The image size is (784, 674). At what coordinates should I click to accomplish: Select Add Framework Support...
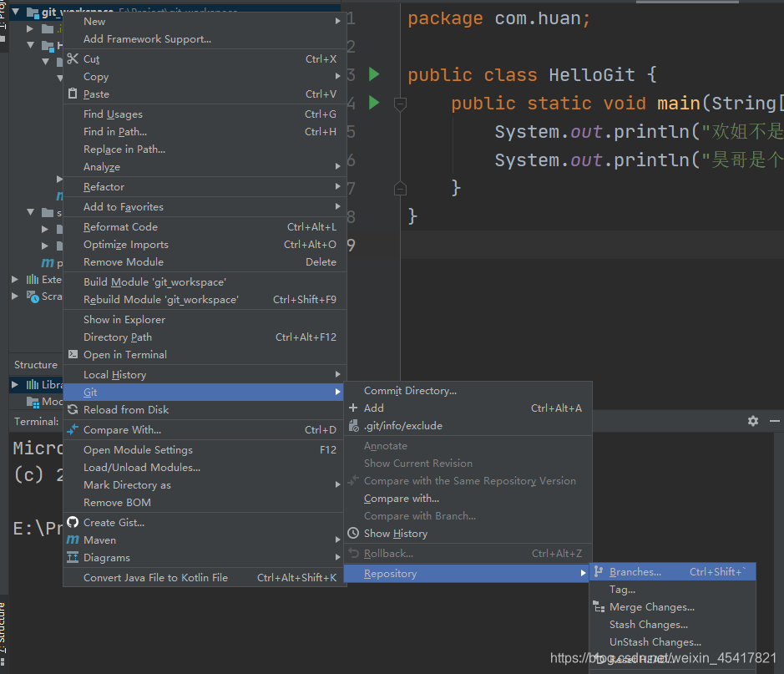(205, 39)
